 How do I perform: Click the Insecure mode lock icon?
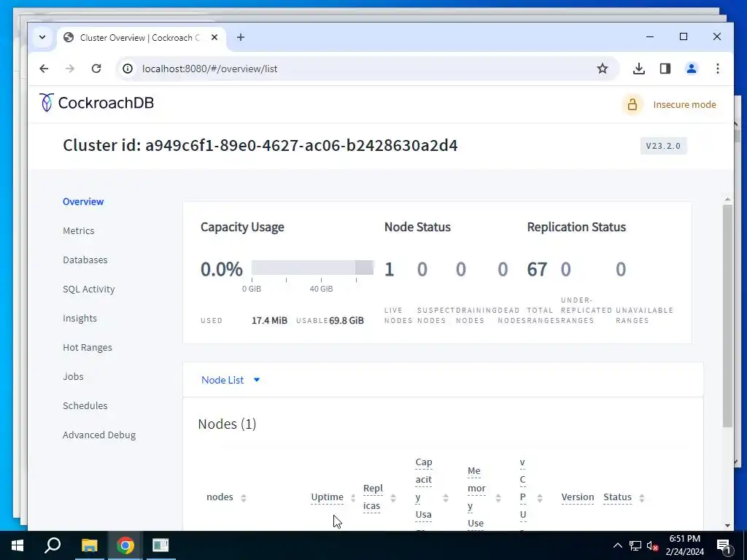pyautogui.click(x=632, y=105)
